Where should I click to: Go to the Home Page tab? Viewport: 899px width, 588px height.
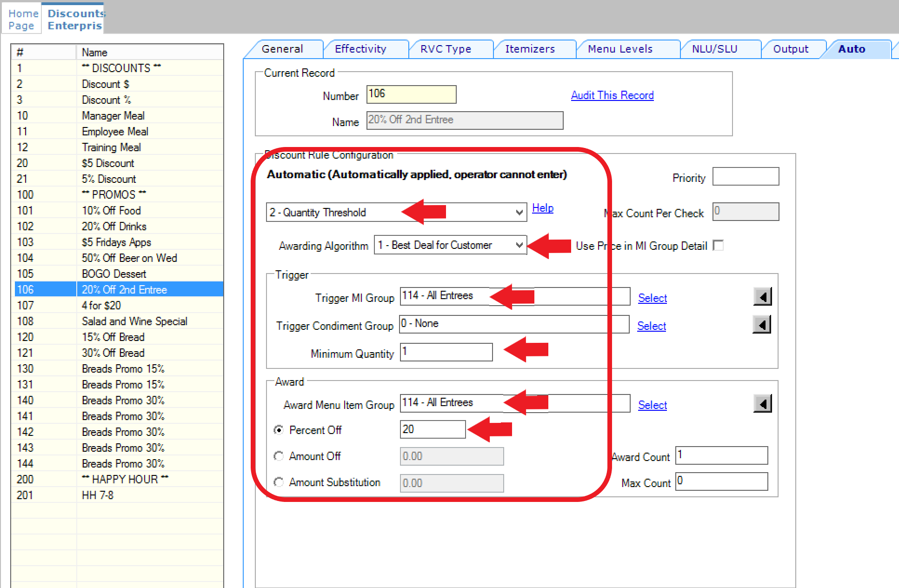point(21,20)
